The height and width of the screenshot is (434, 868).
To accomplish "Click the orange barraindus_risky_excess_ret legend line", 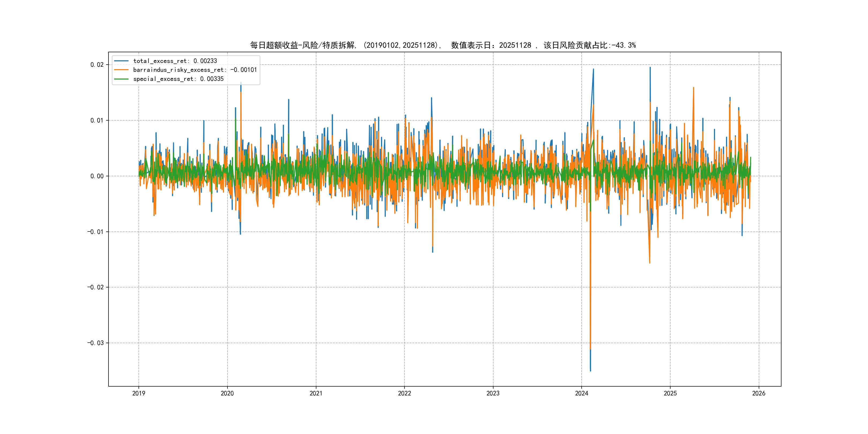I will tap(121, 70).
